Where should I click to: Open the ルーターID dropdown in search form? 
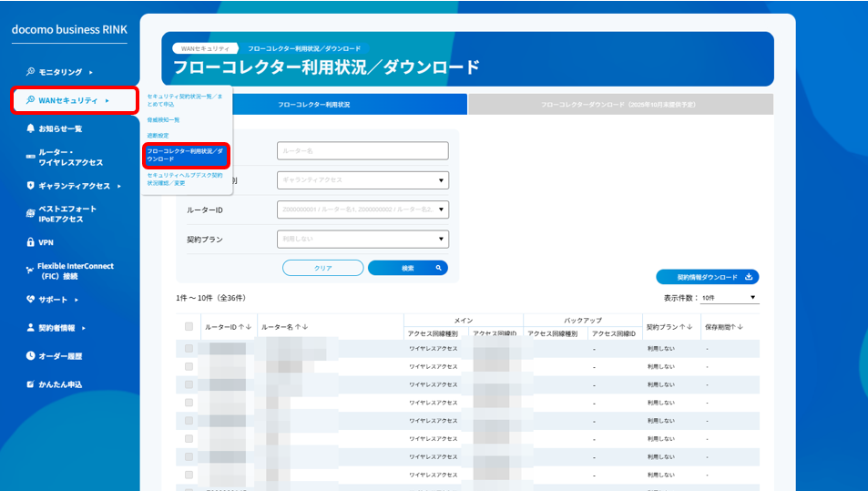point(363,210)
